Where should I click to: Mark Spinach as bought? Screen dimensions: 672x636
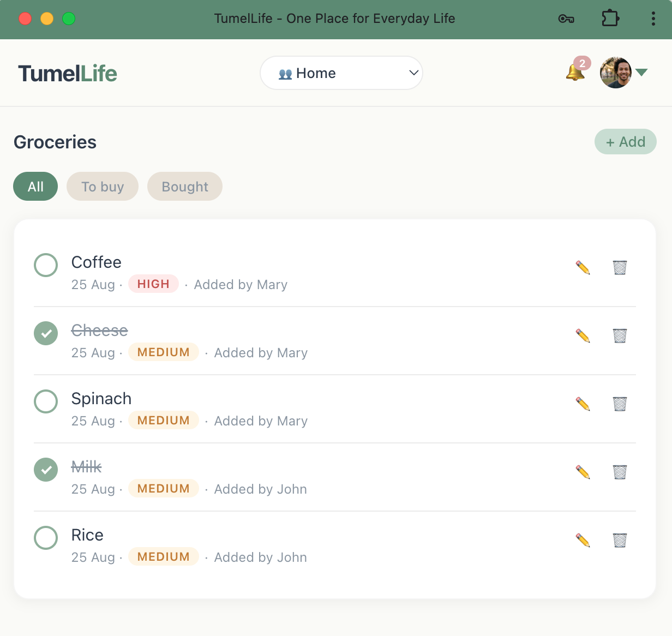[46, 401]
